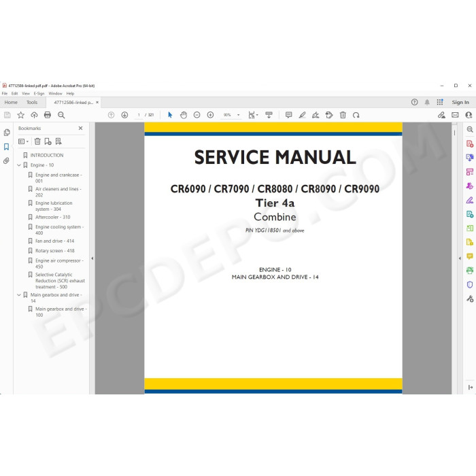Add the document to starred files
This screenshot has width=476, height=476.
click(x=20, y=115)
